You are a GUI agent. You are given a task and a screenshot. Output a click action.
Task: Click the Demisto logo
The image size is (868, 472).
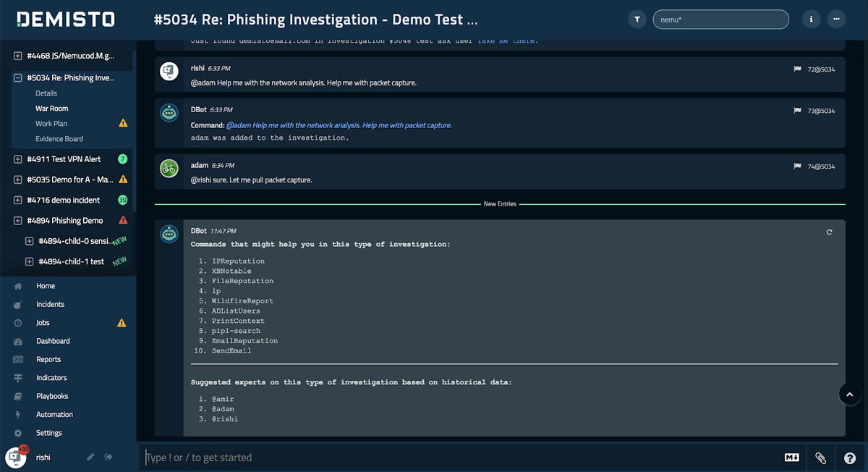tap(66, 20)
